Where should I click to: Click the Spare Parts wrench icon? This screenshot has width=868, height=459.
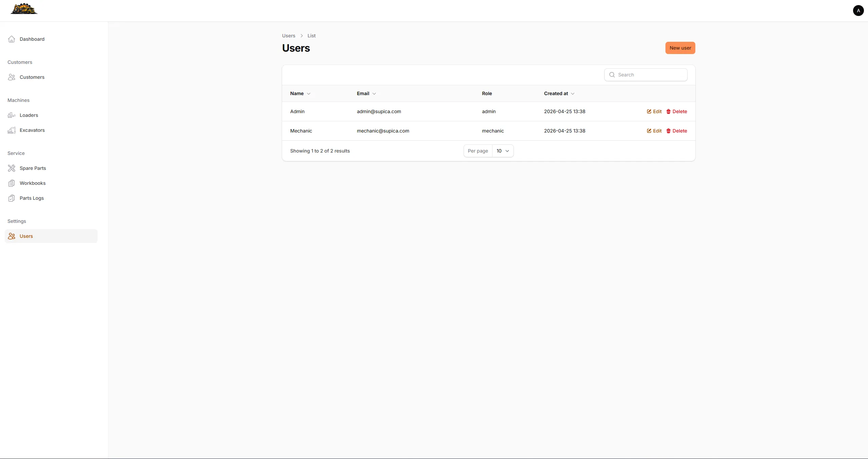12,168
